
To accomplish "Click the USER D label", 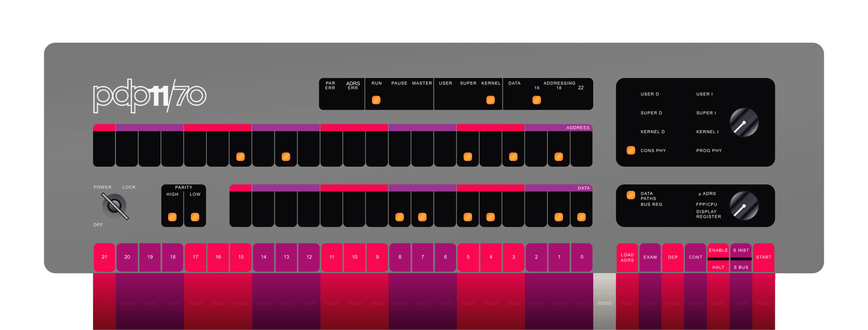I will (650, 94).
